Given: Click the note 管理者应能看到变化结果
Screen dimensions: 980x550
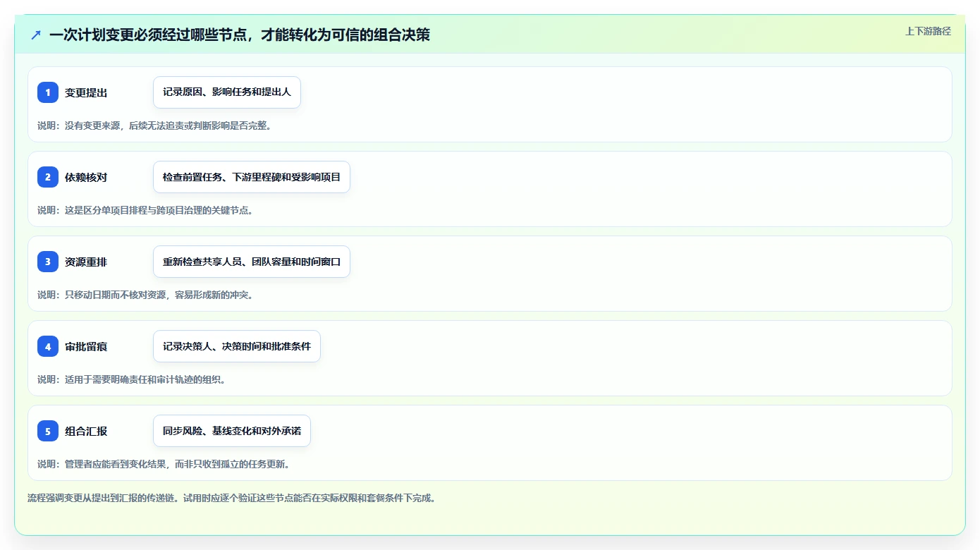Looking at the screenshot, I should [x=164, y=464].
